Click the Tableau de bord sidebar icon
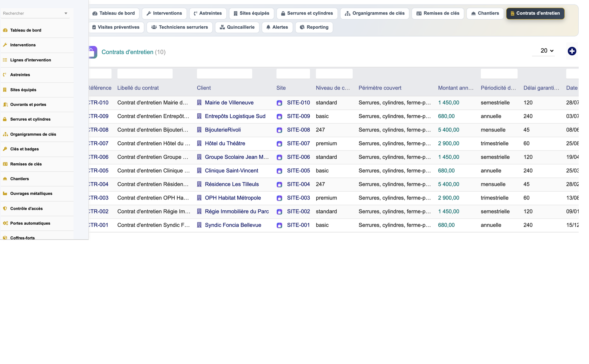This screenshot has width=589, height=364. (5, 30)
